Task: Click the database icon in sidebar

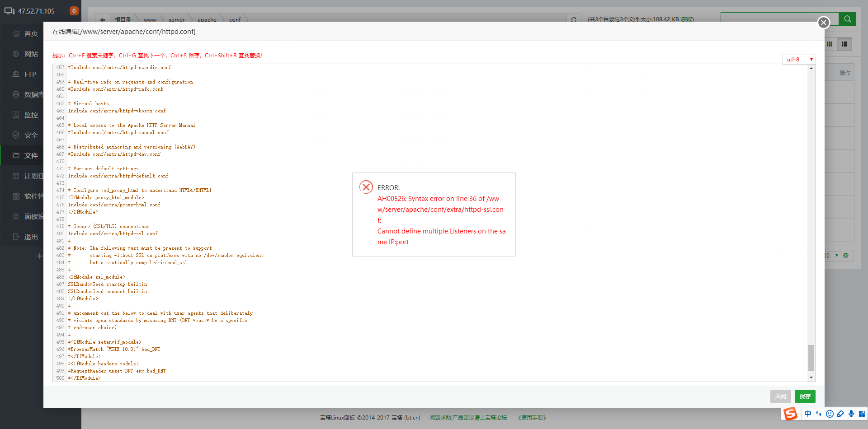Action: tap(16, 94)
